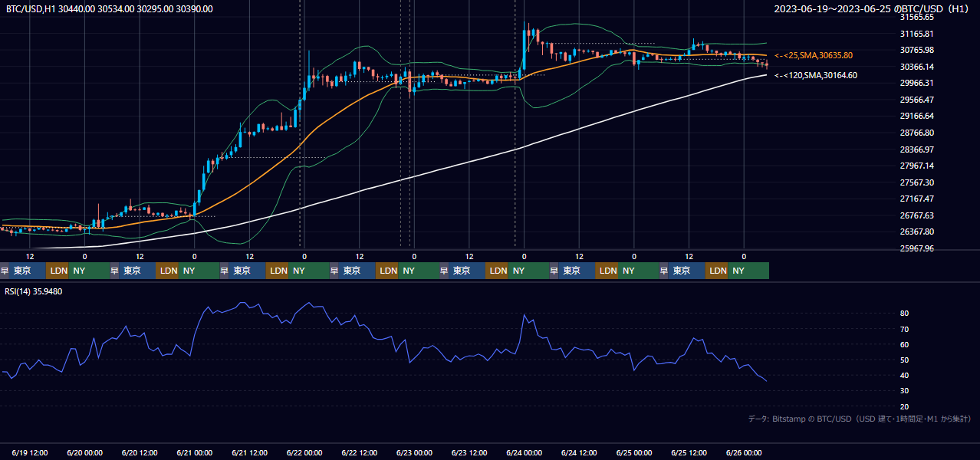Click the 6/24 00:00 date label
980x460 pixels.
(x=524, y=452)
